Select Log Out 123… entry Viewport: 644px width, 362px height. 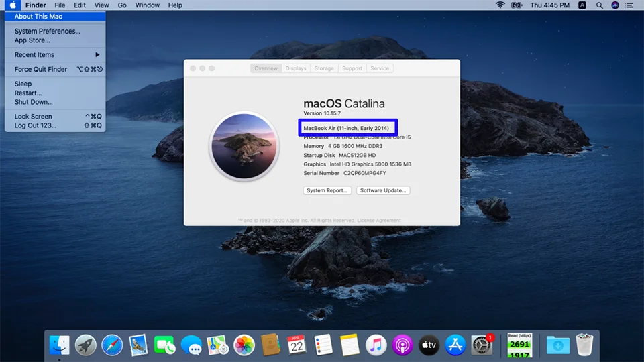pos(55,125)
